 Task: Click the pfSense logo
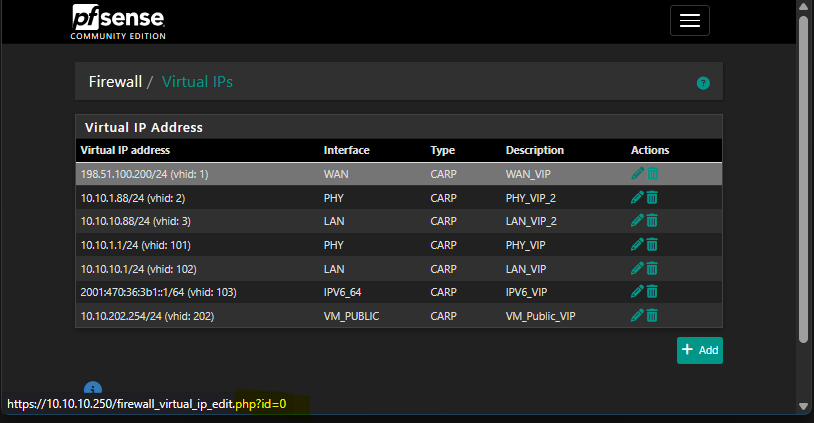click(118, 21)
